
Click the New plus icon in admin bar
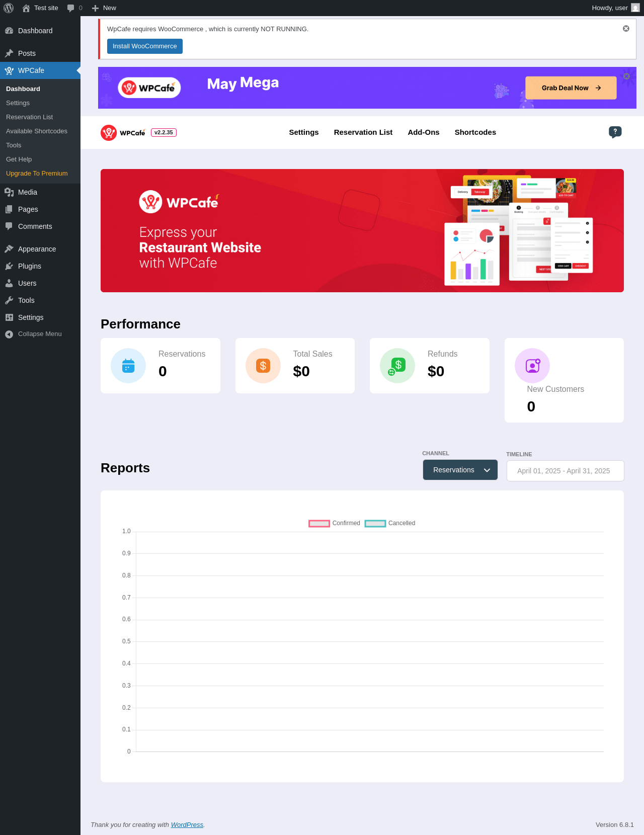pos(95,8)
